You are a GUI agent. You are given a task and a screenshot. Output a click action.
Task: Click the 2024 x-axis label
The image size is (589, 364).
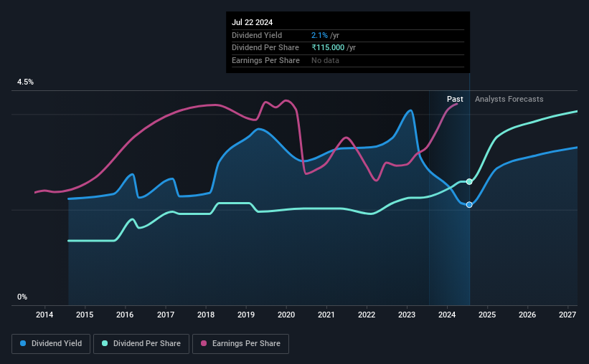click(x=447, y=315)
